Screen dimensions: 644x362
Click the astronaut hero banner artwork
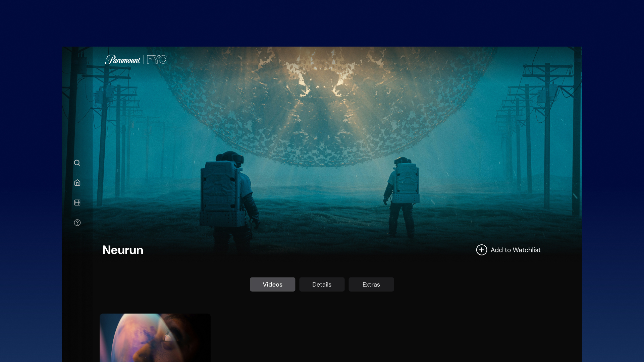coord(322,134)
